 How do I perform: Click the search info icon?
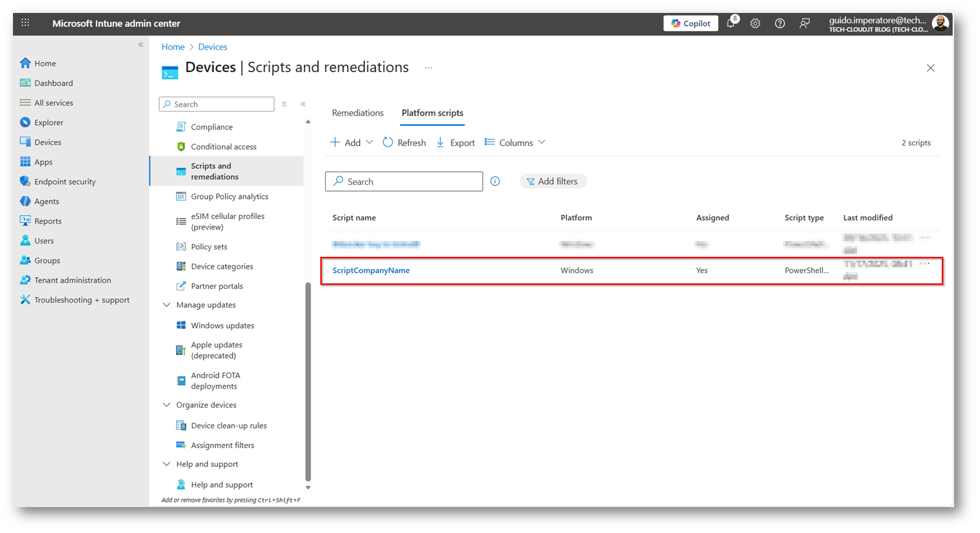495,181
